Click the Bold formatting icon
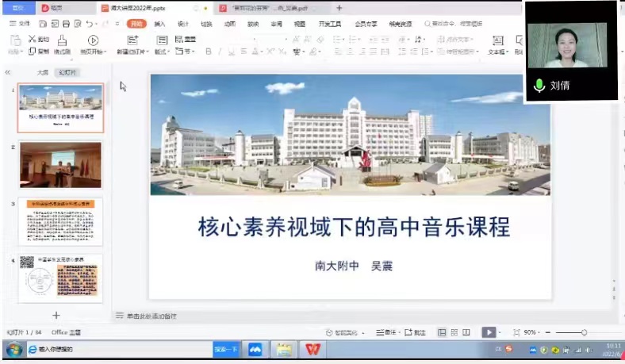 (209, 52)
